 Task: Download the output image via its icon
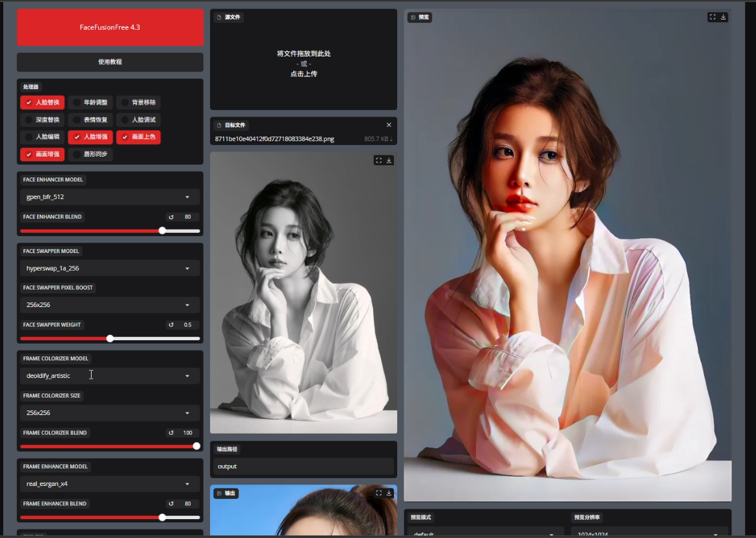tap(389, 493)
